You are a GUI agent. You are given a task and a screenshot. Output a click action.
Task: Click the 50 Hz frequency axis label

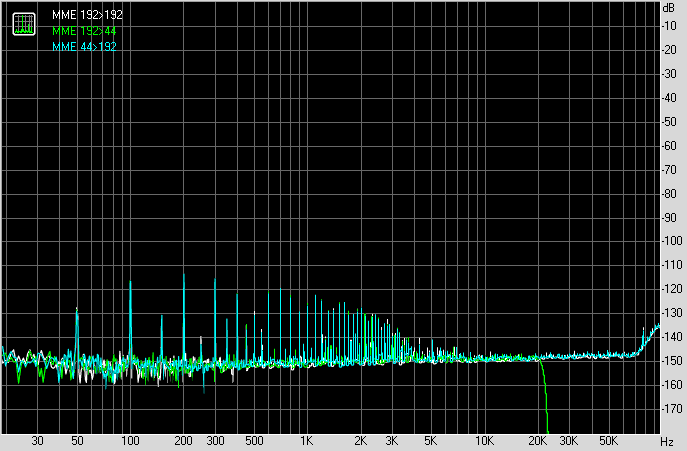coord(77,441)
